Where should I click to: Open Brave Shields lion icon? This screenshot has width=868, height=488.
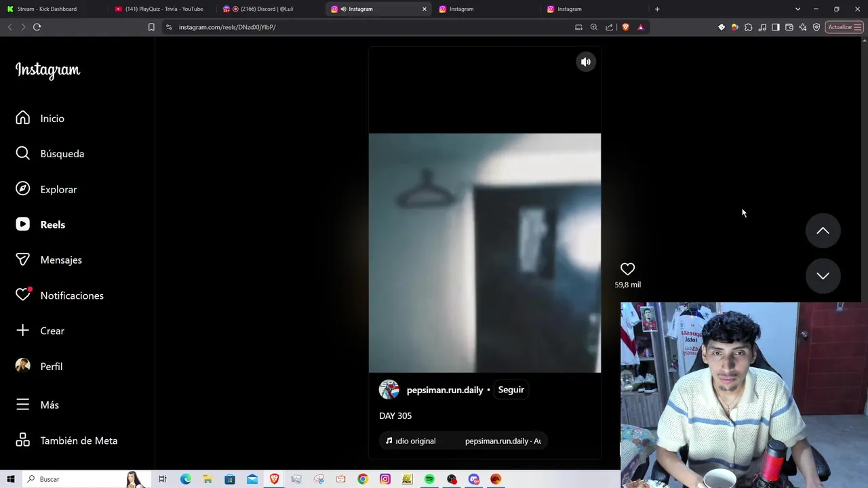pyautogui.click(x=625, y=27)
